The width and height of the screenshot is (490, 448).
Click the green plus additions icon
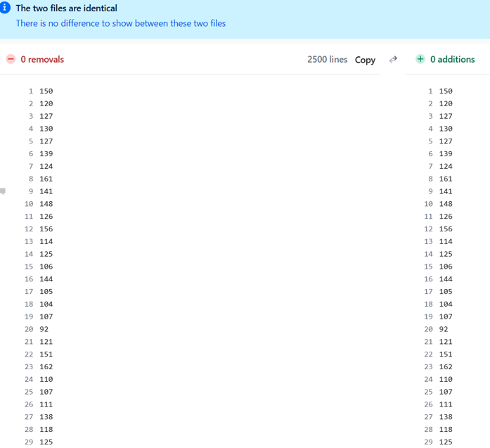point(420,60)
